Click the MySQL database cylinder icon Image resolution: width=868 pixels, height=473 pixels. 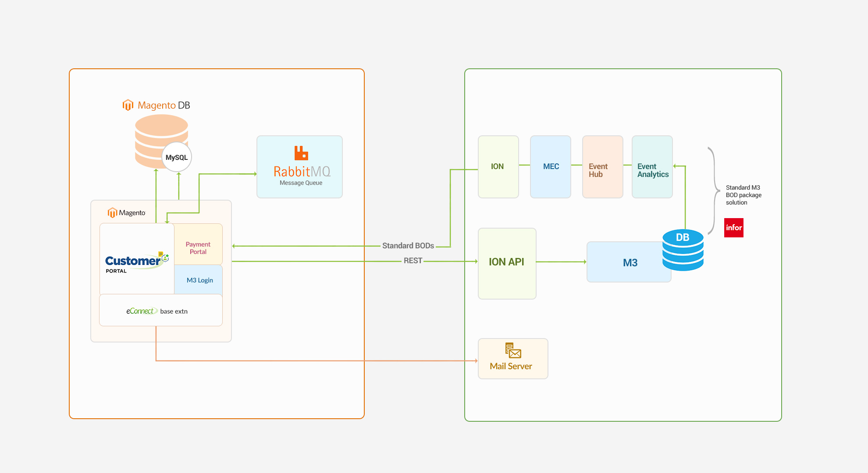pyautogui.click(x=177, y=156)
